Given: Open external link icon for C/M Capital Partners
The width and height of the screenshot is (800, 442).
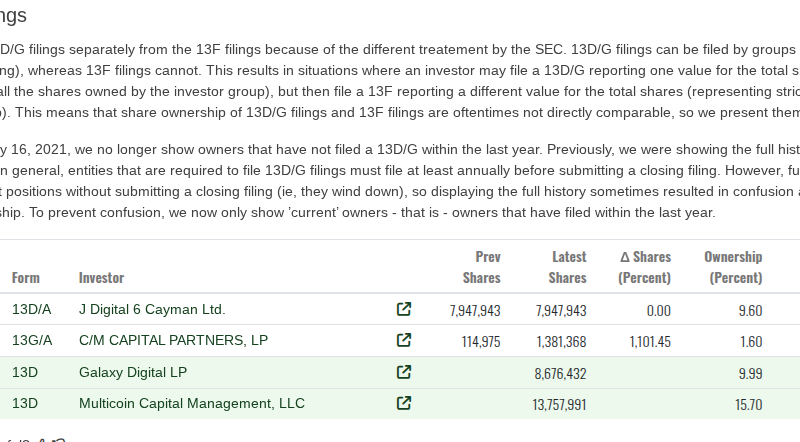Looking at the screenshot, I should [404, 340].
